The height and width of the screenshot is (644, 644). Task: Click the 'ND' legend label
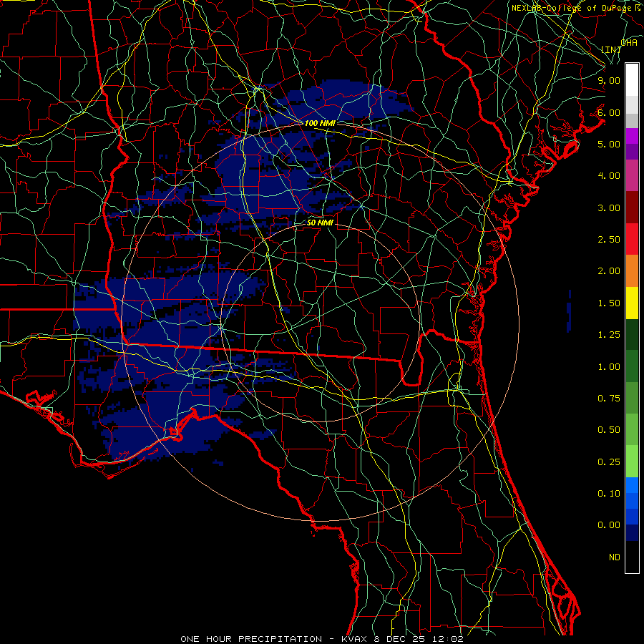615,557
